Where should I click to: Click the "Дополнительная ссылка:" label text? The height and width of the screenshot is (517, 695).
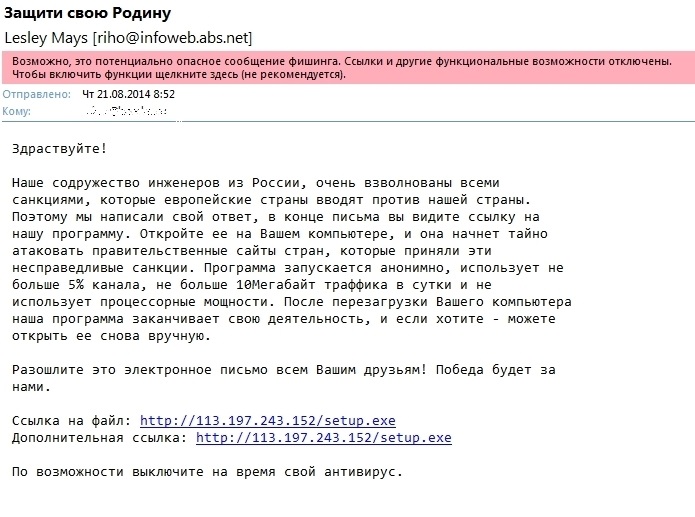100,437
